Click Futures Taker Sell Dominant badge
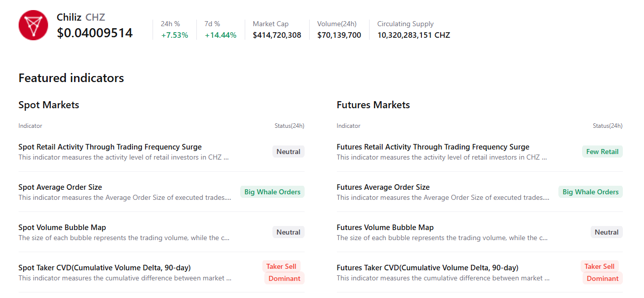644x298 pixels. 601,272
